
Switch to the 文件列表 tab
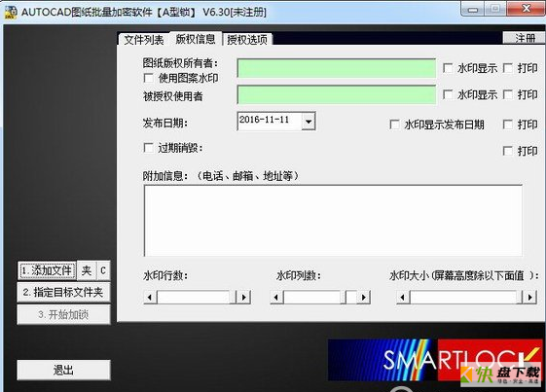[144, 39]
